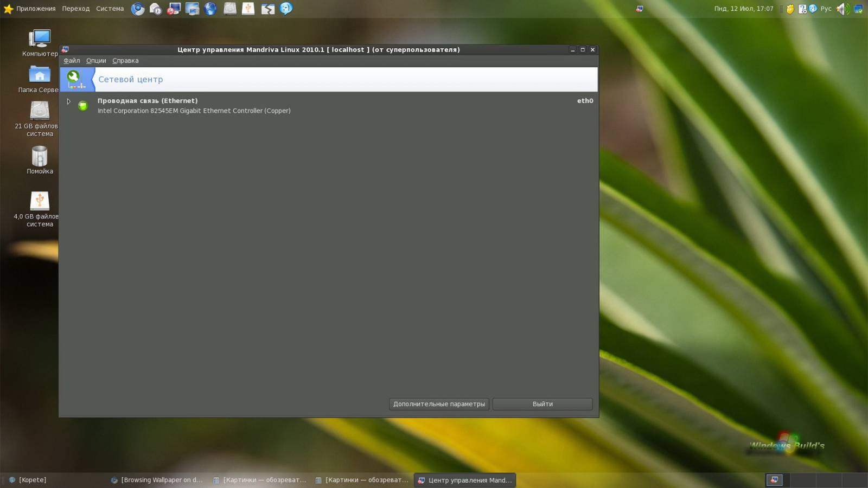This screenshot has width=868, height=488.
Task: Click Центр управления Mand taskbar entry
Action: [x=465, y=480]
